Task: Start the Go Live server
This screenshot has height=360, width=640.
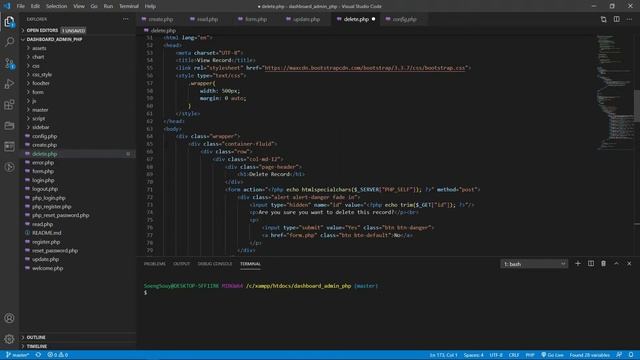Action: tap(552, 355)
